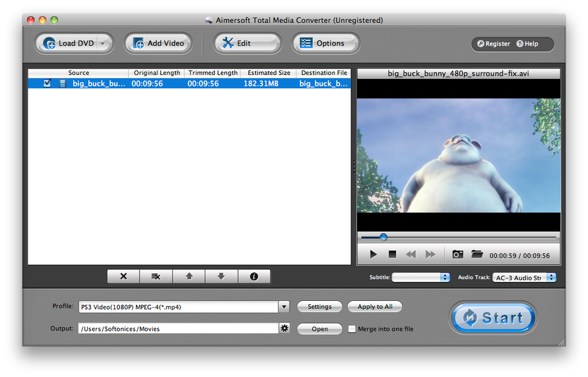Click the window resize grip in corner

561,342
